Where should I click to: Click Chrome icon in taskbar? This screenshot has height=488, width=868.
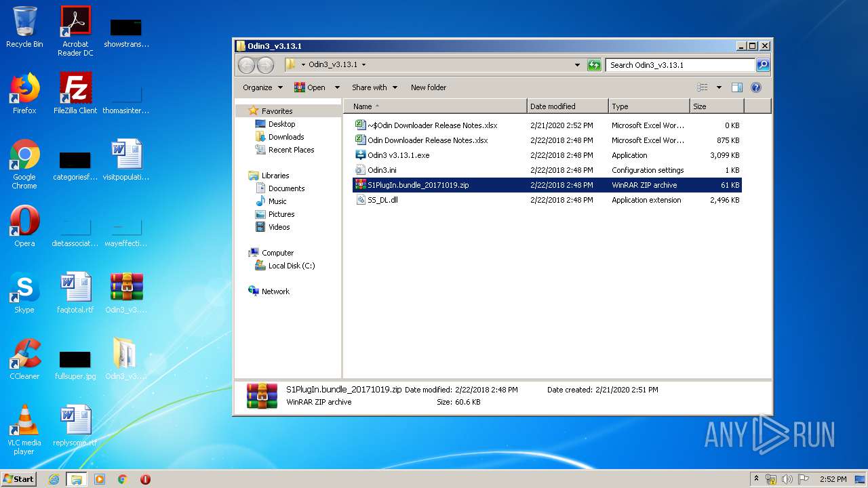[122, 479]
